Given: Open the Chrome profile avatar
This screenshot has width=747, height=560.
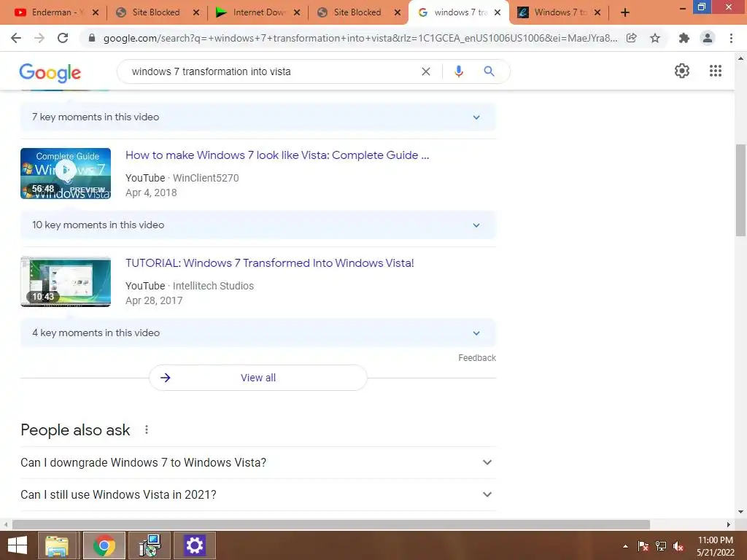Looking at the screenshot, I should (708, 38).
